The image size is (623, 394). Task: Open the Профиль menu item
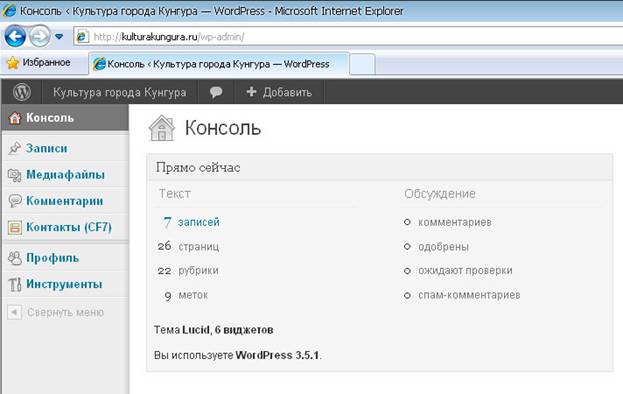tap(52, 258)
